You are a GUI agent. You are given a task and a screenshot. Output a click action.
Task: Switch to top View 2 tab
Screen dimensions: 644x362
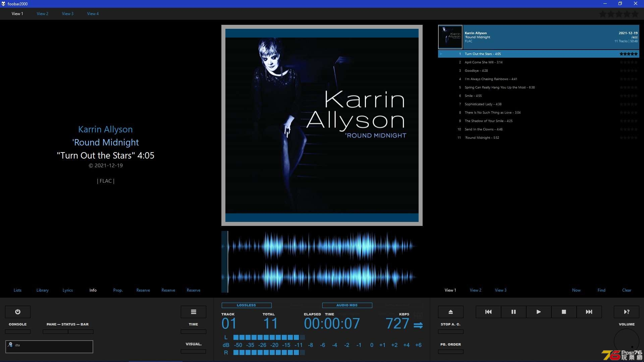pos(43,14)
